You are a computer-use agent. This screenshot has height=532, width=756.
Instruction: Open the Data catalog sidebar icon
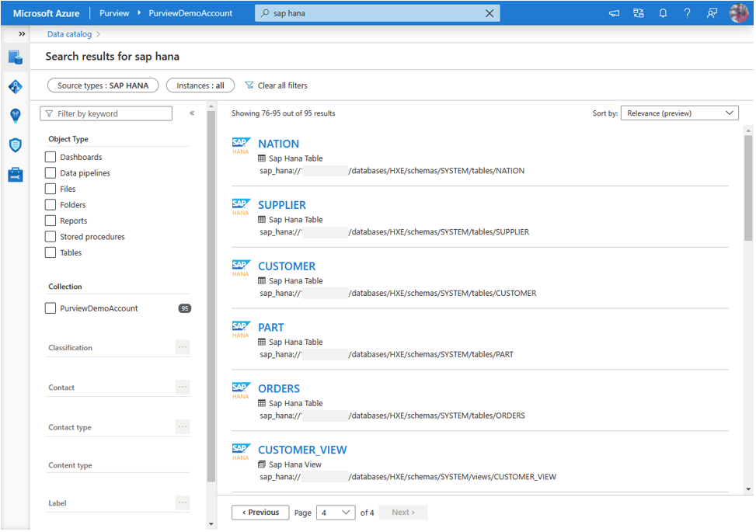point(16,57)
